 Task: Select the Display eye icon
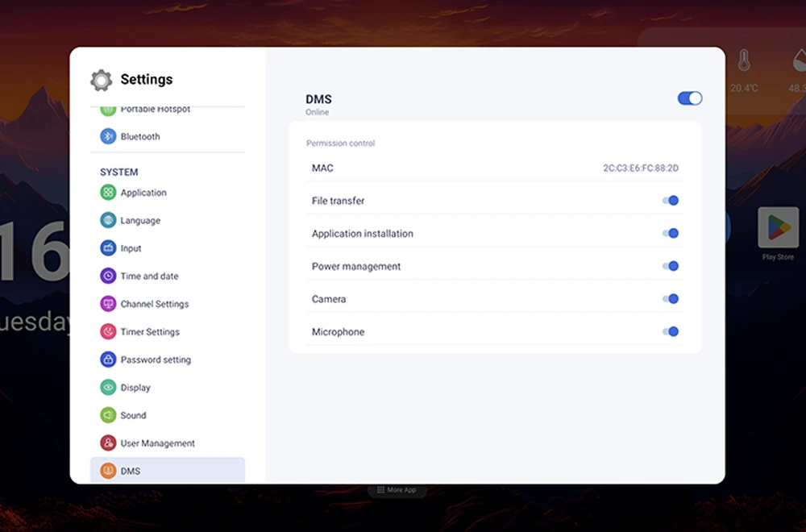point(108,387)
